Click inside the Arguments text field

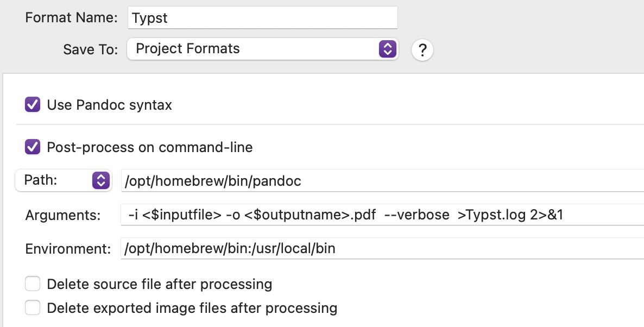pyautogui.click(x=380, y=215)
